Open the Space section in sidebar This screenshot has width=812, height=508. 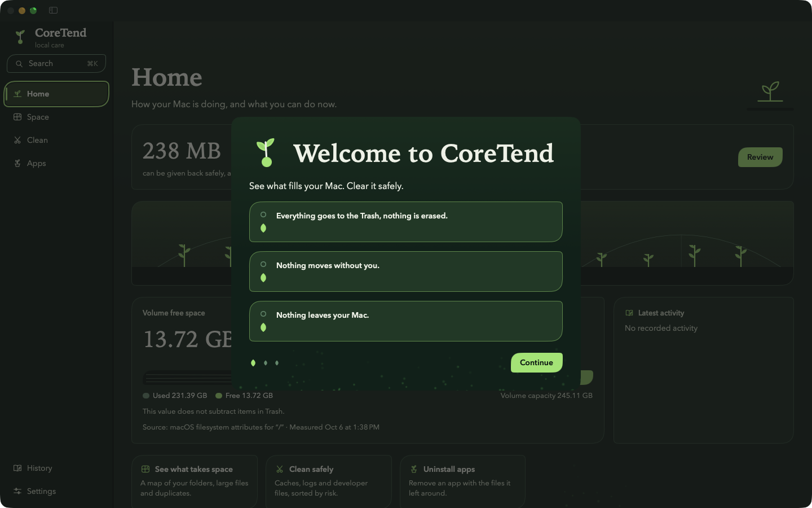click(56, 117)
